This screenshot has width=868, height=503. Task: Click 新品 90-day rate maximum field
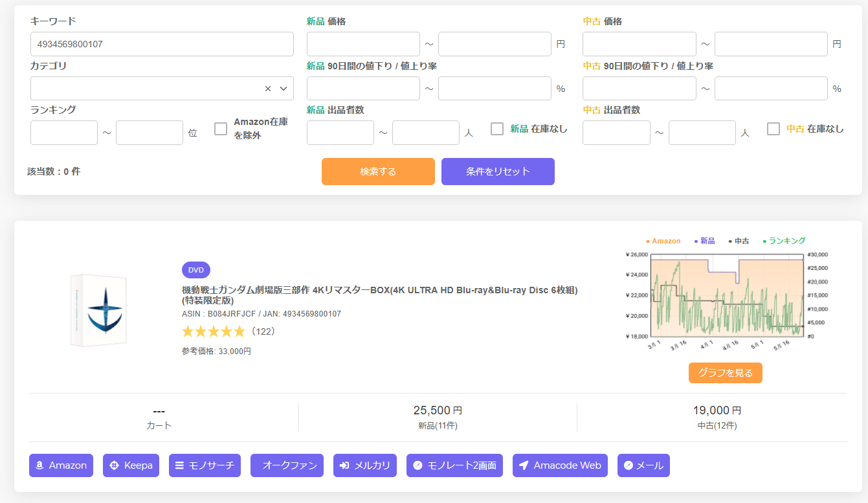[x=495, y=89]
